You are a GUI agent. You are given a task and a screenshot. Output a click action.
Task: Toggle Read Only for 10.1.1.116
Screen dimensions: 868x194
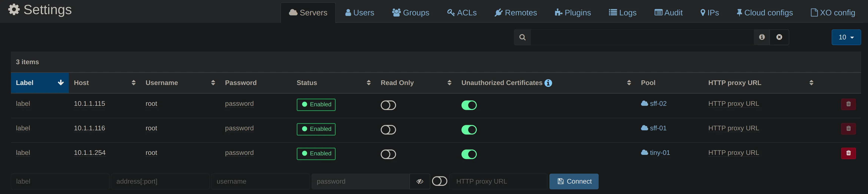tap(388, 130)
